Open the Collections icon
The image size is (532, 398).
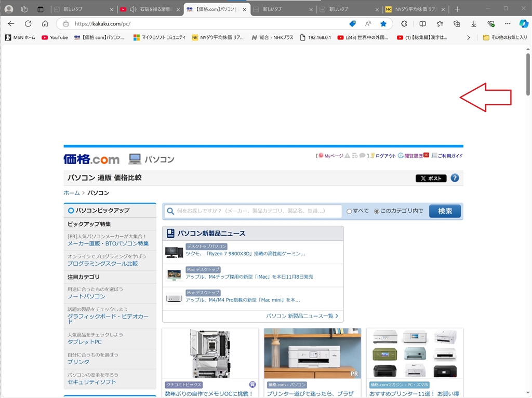point(457,24)
